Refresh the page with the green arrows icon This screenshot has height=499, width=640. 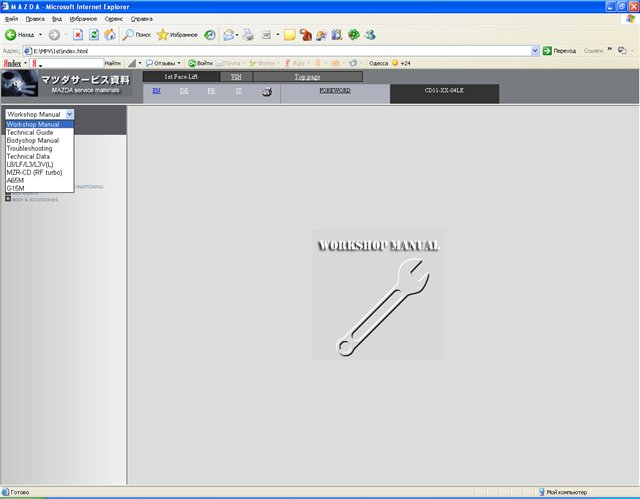(x=94, y=35)
